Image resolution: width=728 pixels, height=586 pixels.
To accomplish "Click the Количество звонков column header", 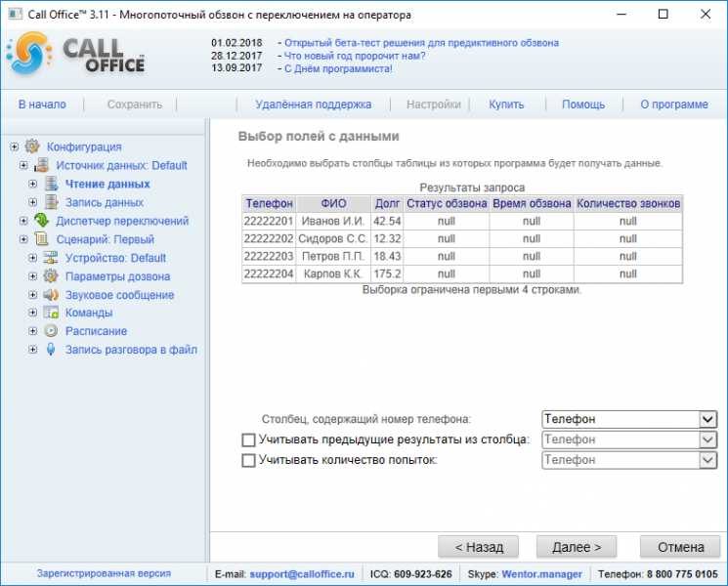I will (628, 203).
